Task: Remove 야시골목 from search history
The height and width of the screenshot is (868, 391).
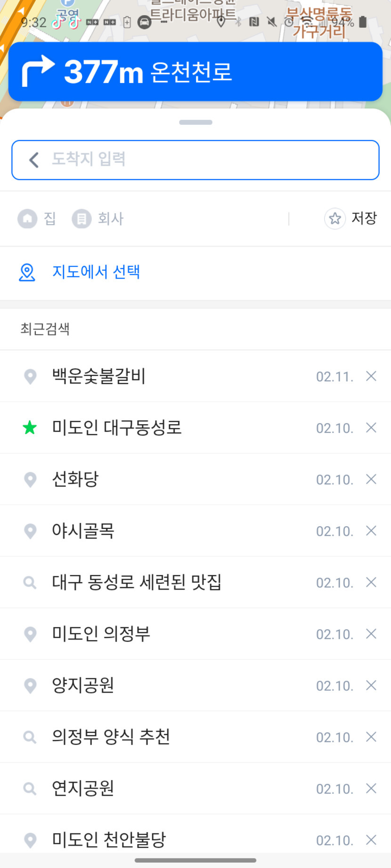Action: coord(371,531)
